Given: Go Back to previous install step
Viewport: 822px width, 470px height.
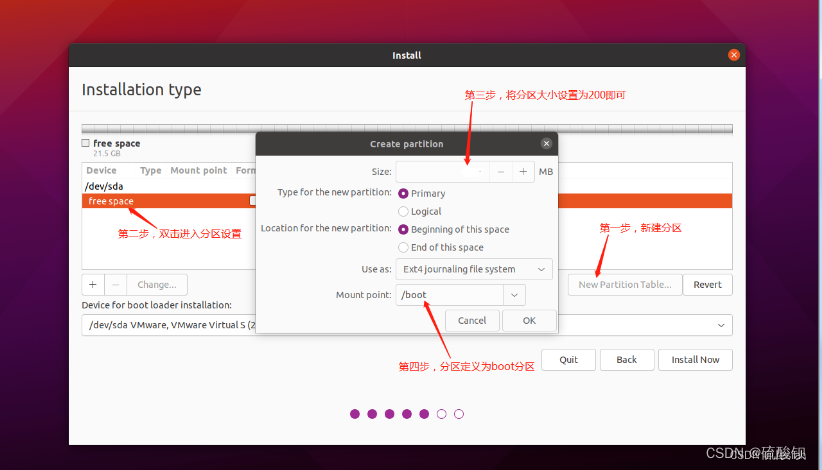Looking at the screenshot, I should coord(627,360).
